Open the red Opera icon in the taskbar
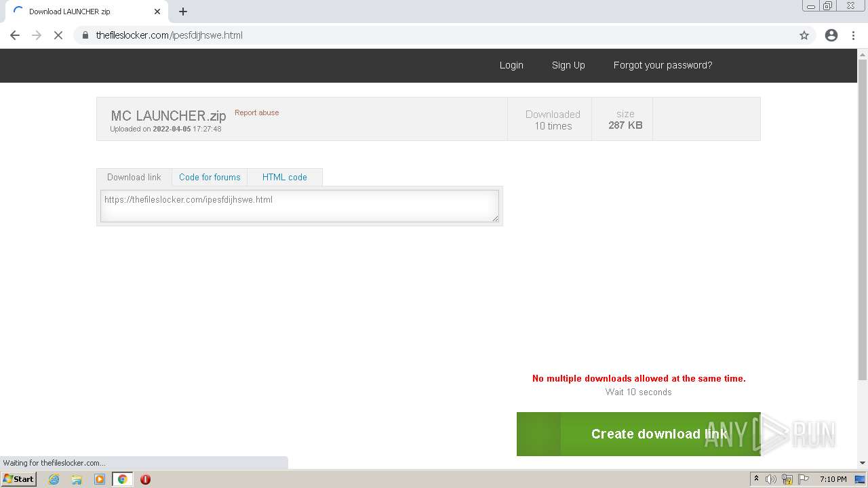This screenshot has height=488, width=868. [145, 479]
